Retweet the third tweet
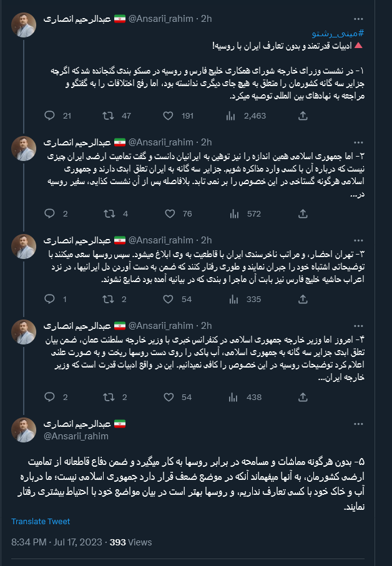This screenshot has width=392, height=566. coord(109,300)
